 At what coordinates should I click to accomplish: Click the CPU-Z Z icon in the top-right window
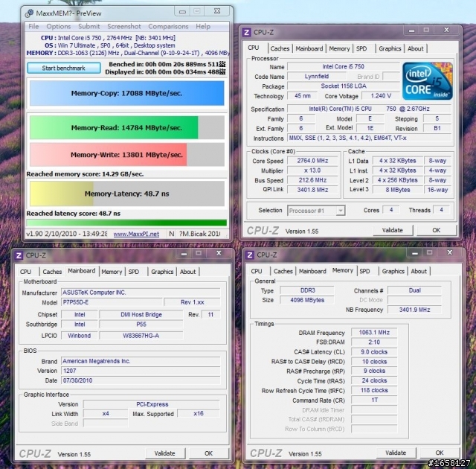pos(247,33)
